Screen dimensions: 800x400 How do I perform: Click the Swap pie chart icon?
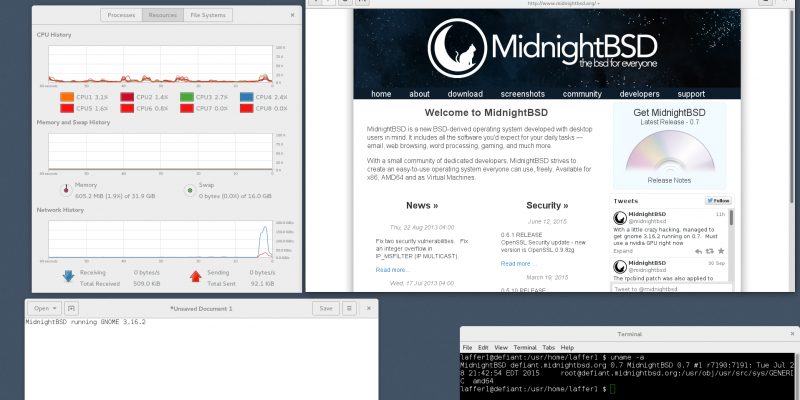click(x=190, y=190)
